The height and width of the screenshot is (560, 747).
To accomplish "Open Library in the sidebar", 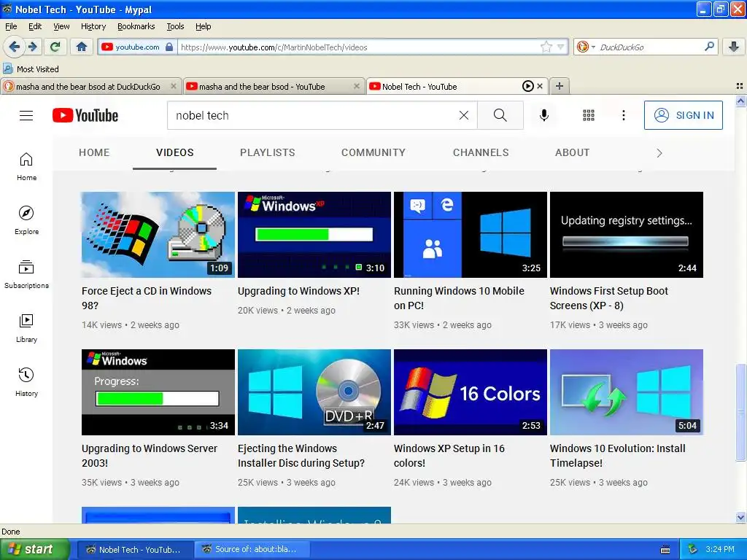I will [26, 328].
